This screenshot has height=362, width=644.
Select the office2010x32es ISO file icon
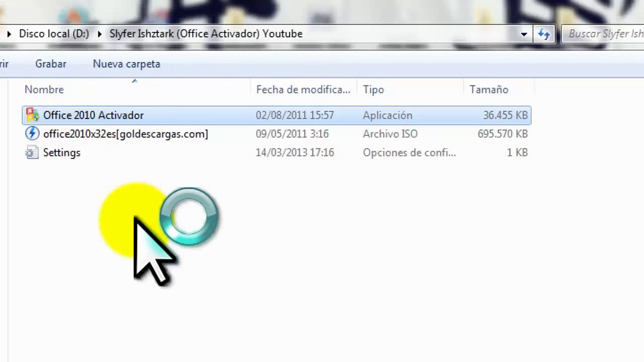coord(33,134)
